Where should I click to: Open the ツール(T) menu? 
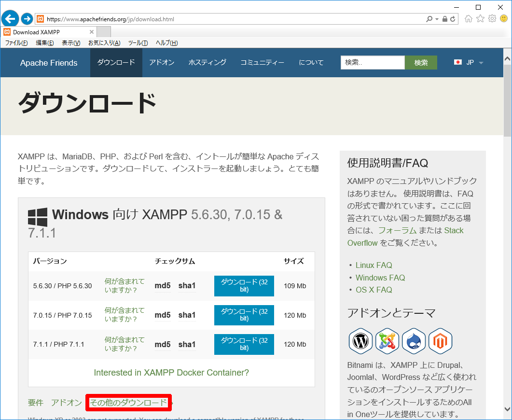[x=138, y=43]
